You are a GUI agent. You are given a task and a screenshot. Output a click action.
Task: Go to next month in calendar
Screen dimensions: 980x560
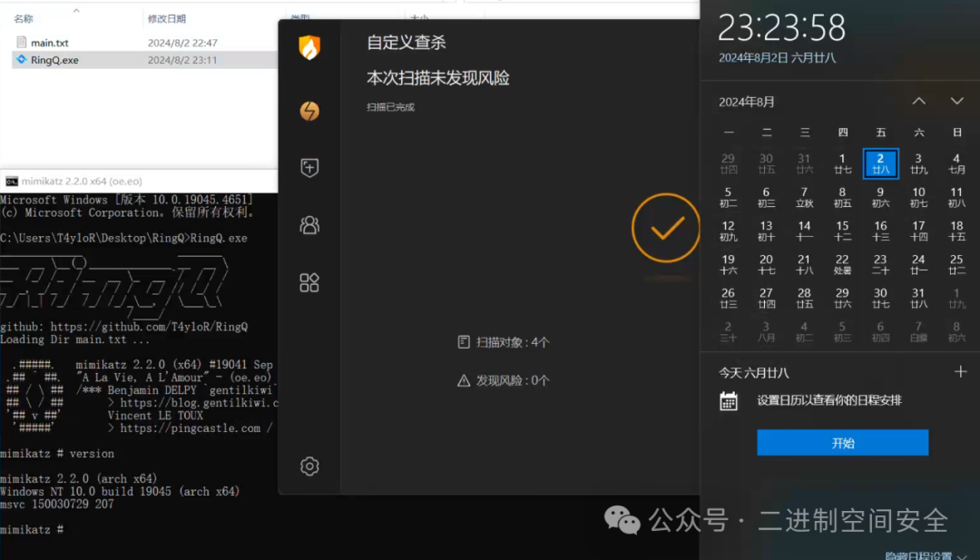pyautogui.click(x=957, y=102)
